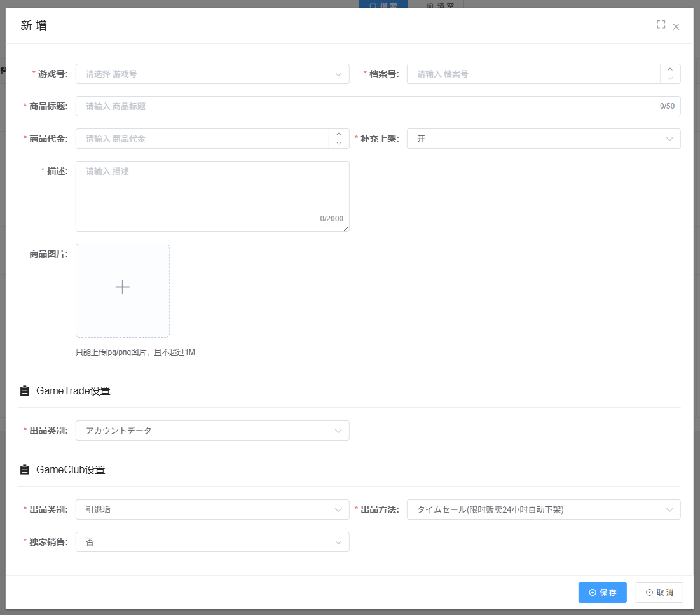
Task: Increase 商品代金 using the up arrow
Action: (x=339, y=134)
